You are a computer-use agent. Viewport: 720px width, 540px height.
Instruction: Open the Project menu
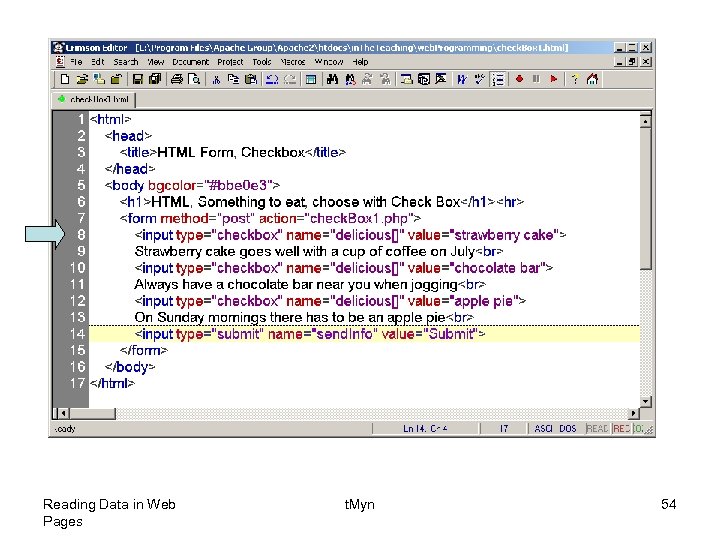(230, 62)
